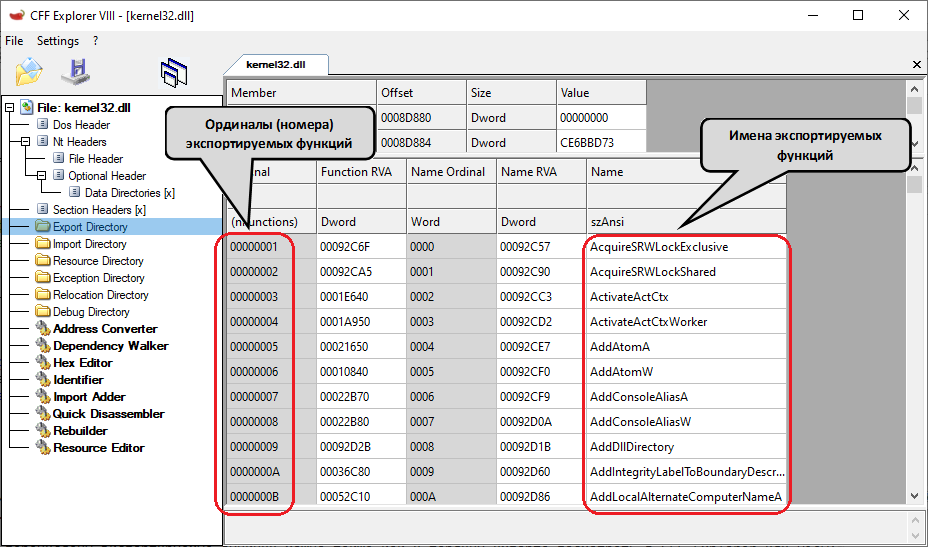This screenshot has height=547, width=928.
Task: Select Import Directory in the tree
Action: click(x=89, y=243)
